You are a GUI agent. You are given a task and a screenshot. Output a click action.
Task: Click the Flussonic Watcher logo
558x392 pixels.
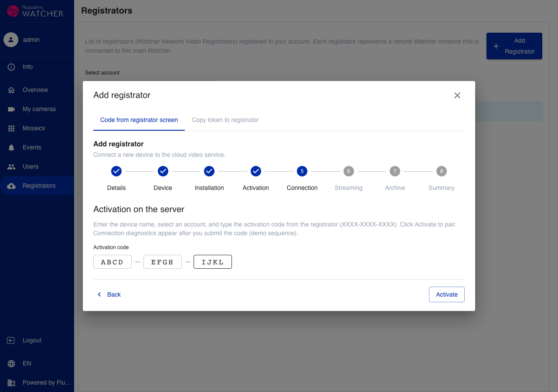(x=36, y=11)
